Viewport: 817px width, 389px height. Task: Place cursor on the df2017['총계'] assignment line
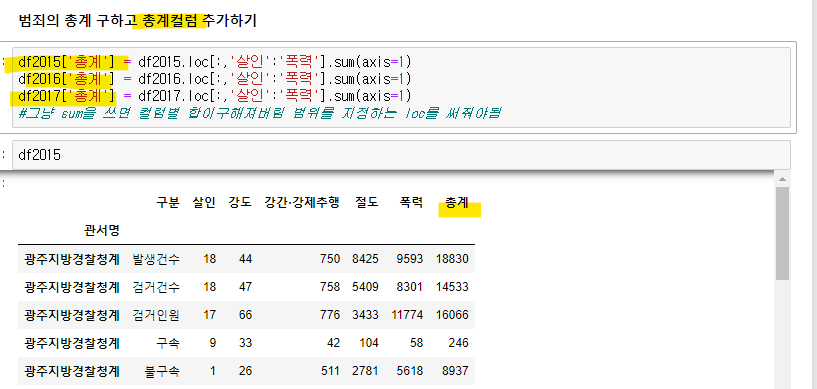coord(215,96)
